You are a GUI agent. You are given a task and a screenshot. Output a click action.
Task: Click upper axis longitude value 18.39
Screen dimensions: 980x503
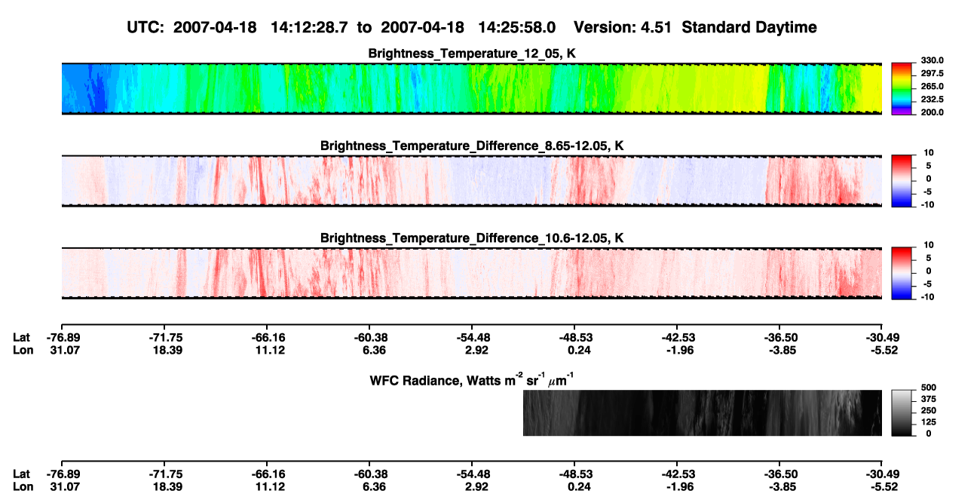(x=164, y=350)
